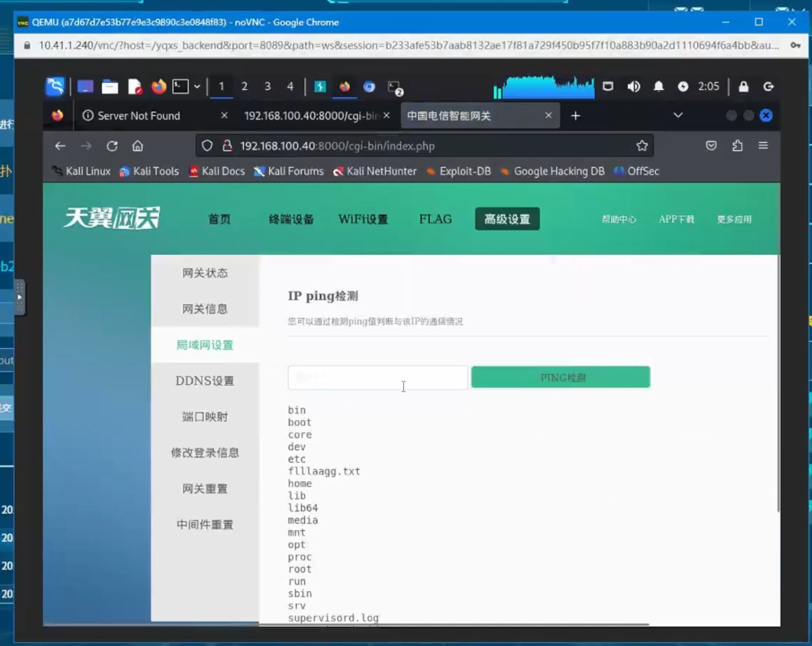This screenshot has width=812, height=646.
Task: Open Kali NetHunter bookmark
Action: [x=375, y=171]
